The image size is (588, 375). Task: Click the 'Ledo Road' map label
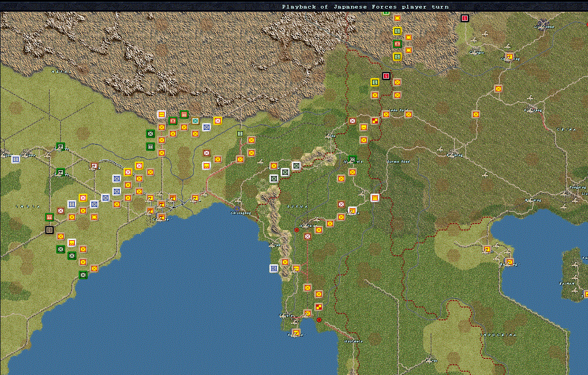point(398,110)
